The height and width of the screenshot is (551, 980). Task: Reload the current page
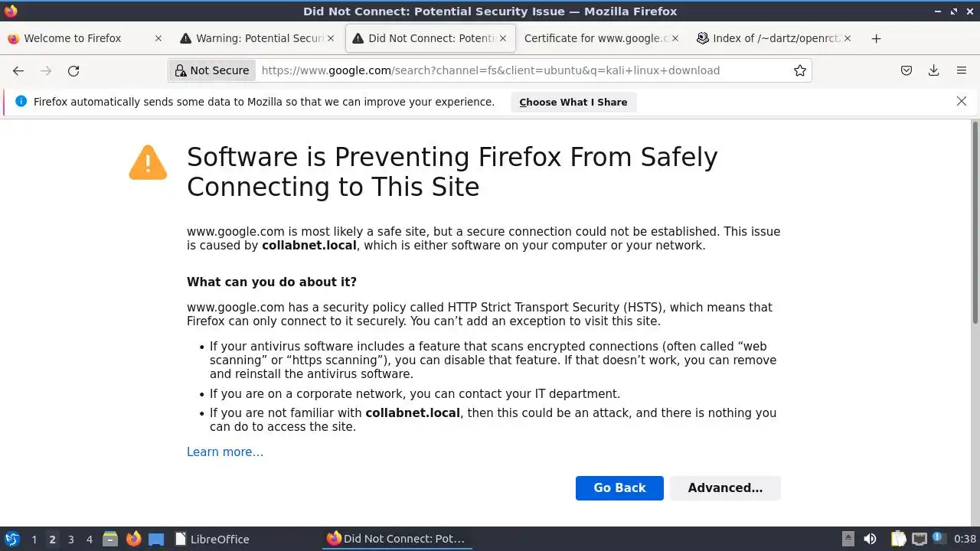pyautogui.click(x=73, y=70)
